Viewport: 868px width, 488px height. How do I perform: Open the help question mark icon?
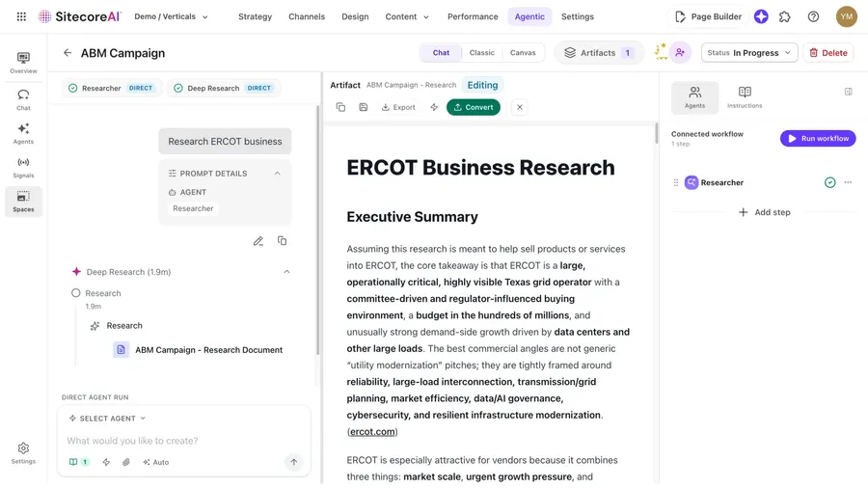813,16
